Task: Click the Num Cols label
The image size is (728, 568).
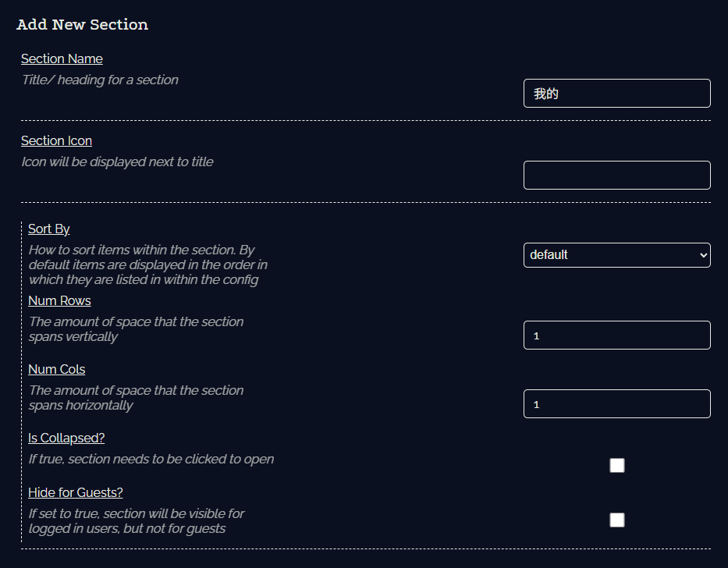Action: pos(57,369)
